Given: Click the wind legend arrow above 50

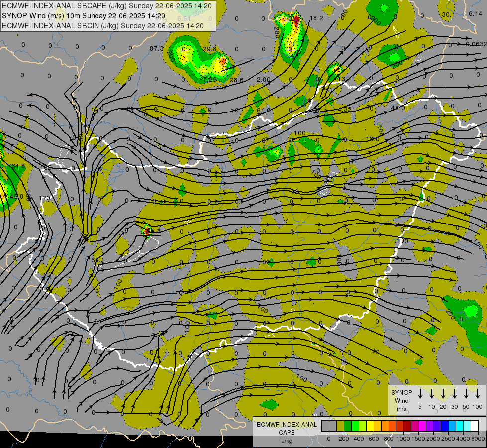Looking at the screenshot, I should (x=466, y=393).
